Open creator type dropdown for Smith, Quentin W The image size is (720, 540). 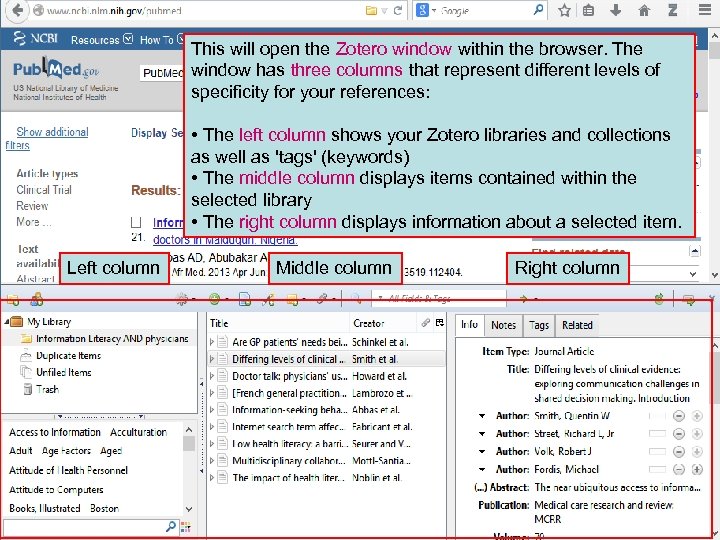[x=482, y=416]
